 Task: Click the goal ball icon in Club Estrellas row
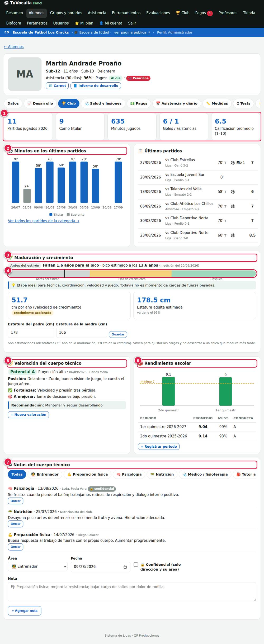(x=233, y=163)
